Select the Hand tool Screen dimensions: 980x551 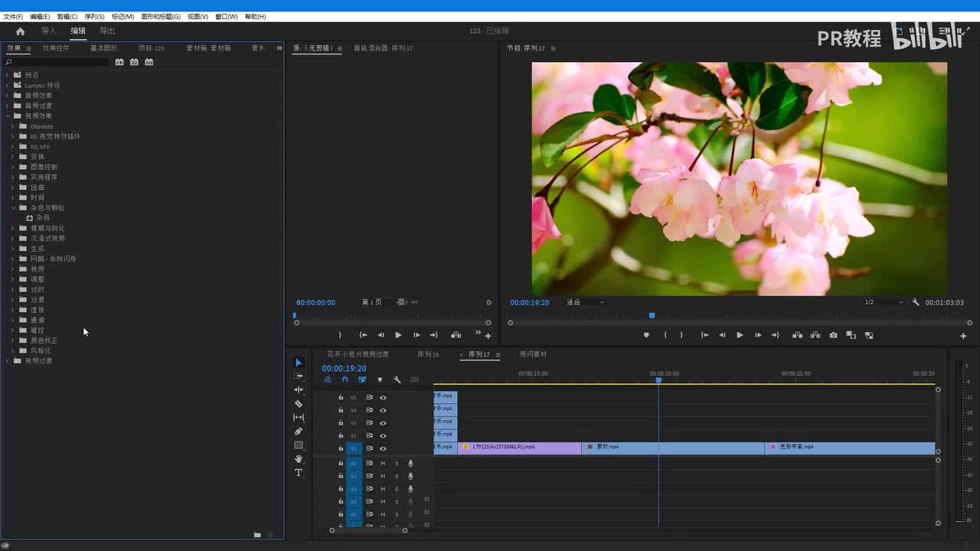point(299,459)
